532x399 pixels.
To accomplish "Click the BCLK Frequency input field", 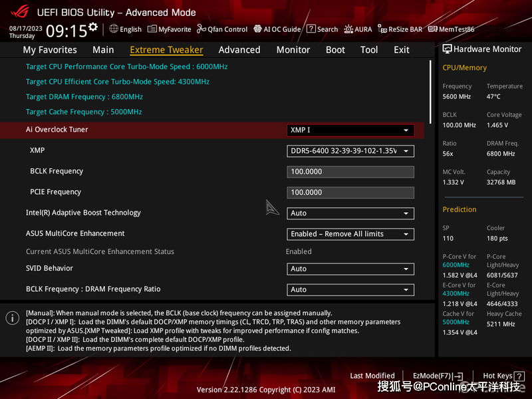I will pyautogui.click(x=350, y=172).
